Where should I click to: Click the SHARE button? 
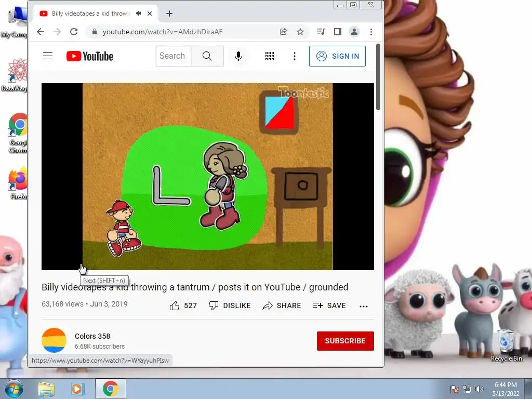tap(282, 305)
